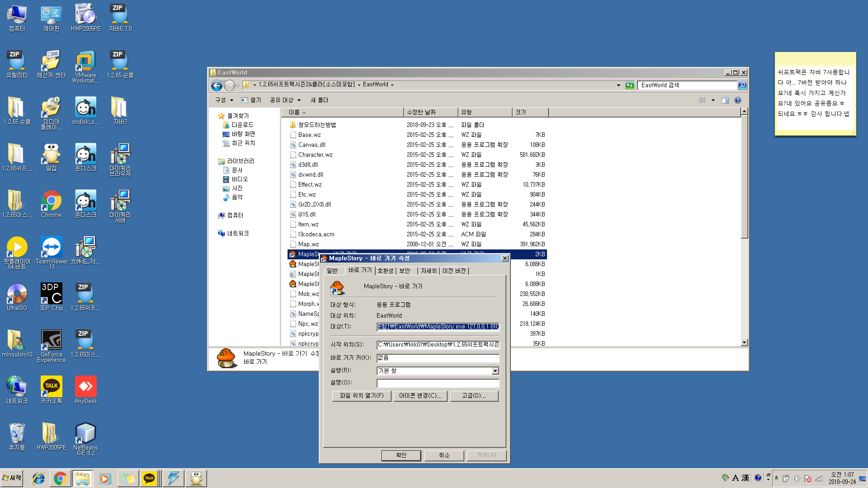868x488 pixels.
Task: Click the 파일 위치 열기(F) button
Action: tap(361, 396)
